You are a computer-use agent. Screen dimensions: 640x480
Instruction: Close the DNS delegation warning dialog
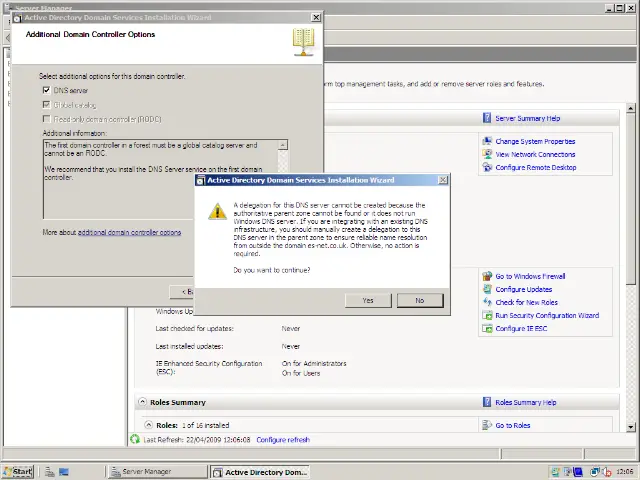pyautogui.click(x=442, y=180)
